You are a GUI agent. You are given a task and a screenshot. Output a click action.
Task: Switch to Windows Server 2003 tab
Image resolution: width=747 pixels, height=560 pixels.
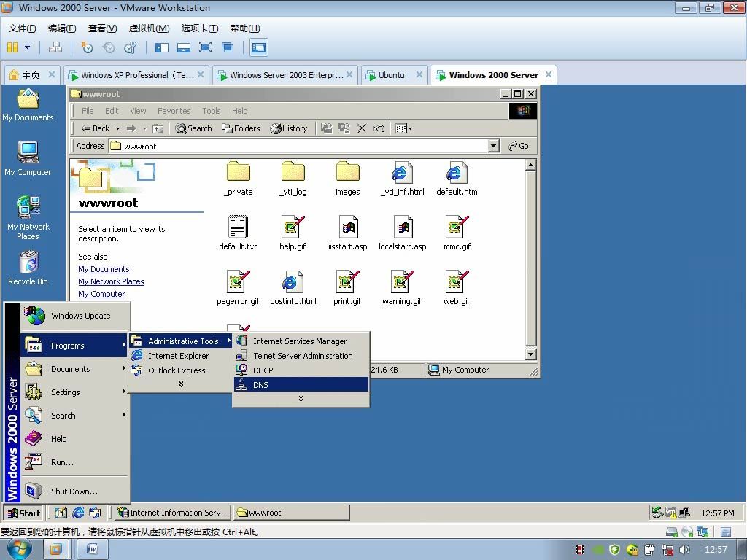click(x=285, y=75)
